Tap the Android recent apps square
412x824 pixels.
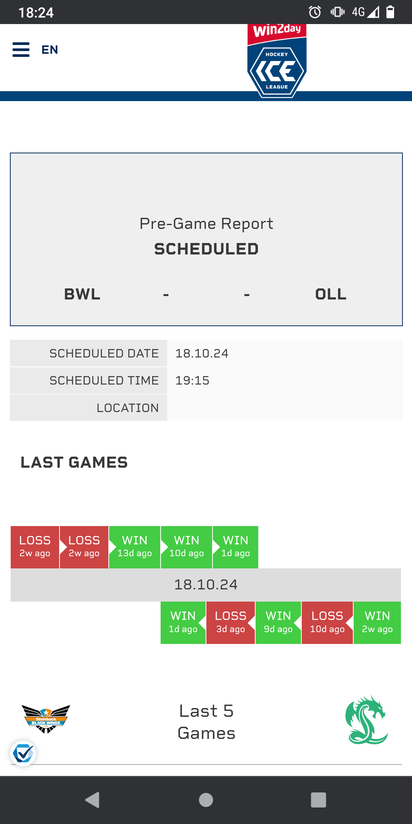coord(318,800)
